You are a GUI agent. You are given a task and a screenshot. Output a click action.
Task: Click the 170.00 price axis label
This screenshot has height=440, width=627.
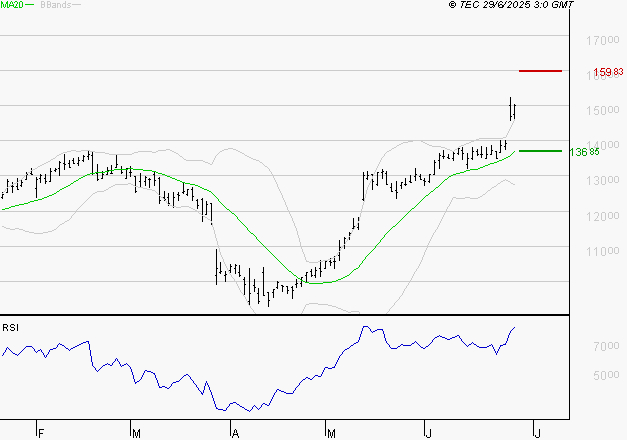[603, 40]
